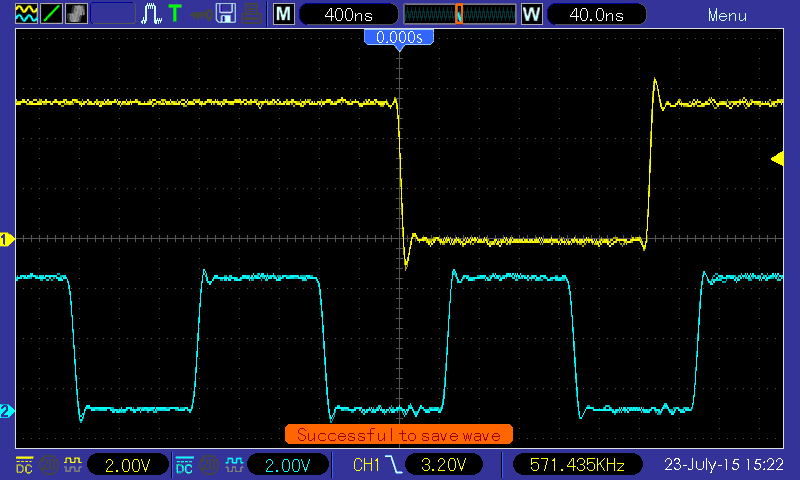Click the floppy disk save icon
This screenshot has height=480, width=800.
click(x=226, y=14)
